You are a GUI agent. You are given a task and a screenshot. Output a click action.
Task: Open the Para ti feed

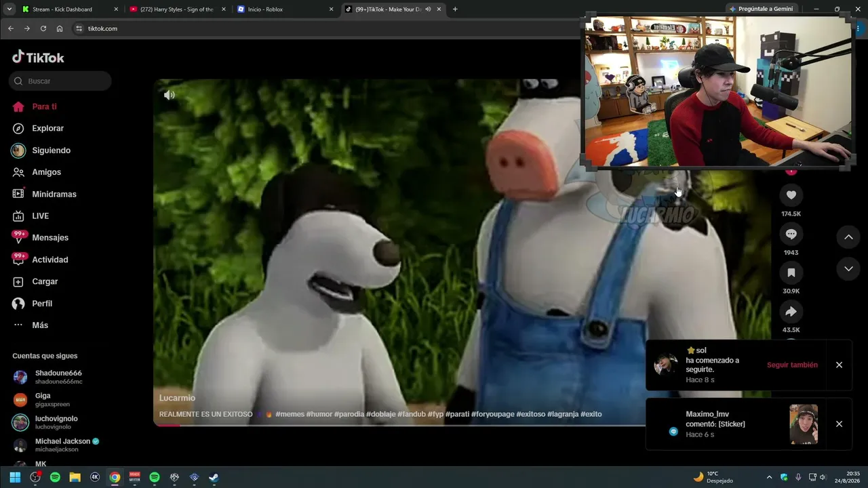point(44,106)
